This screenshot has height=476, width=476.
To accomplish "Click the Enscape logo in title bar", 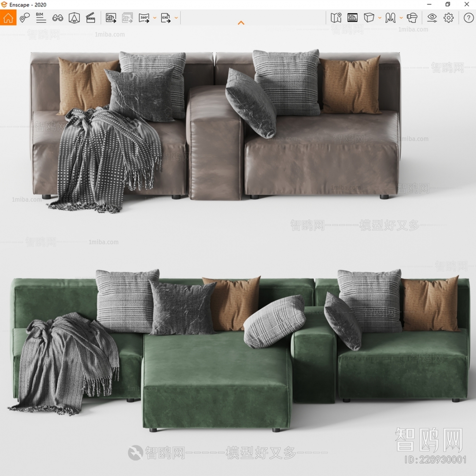I will 4,4.
